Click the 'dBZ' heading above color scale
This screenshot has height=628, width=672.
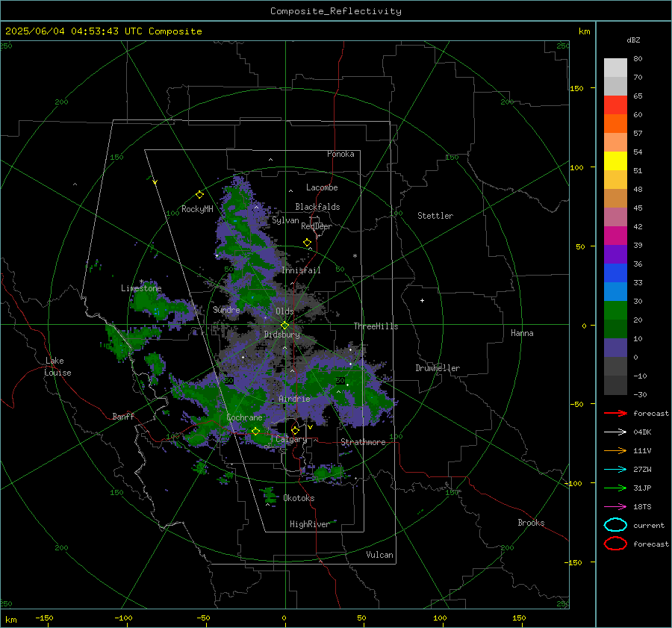(x=633, y=40)
